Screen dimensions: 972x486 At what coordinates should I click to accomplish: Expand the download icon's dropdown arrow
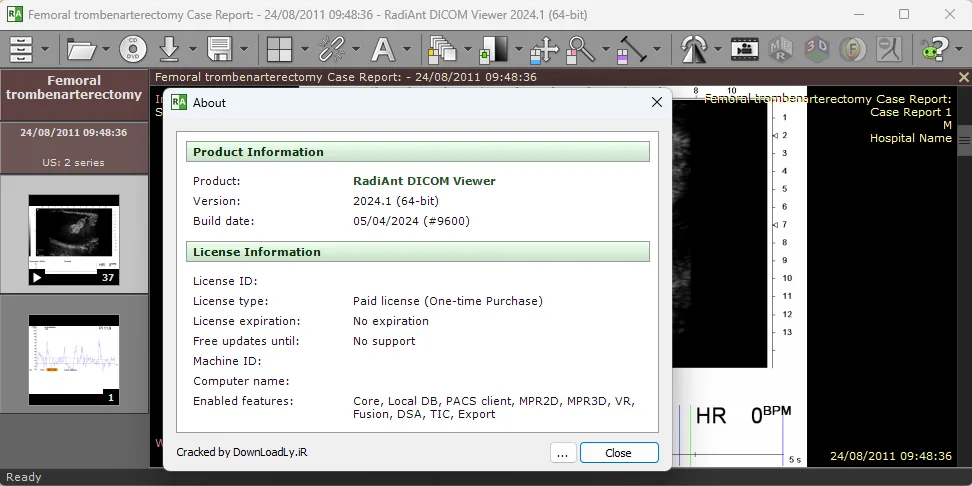point(193,50)
